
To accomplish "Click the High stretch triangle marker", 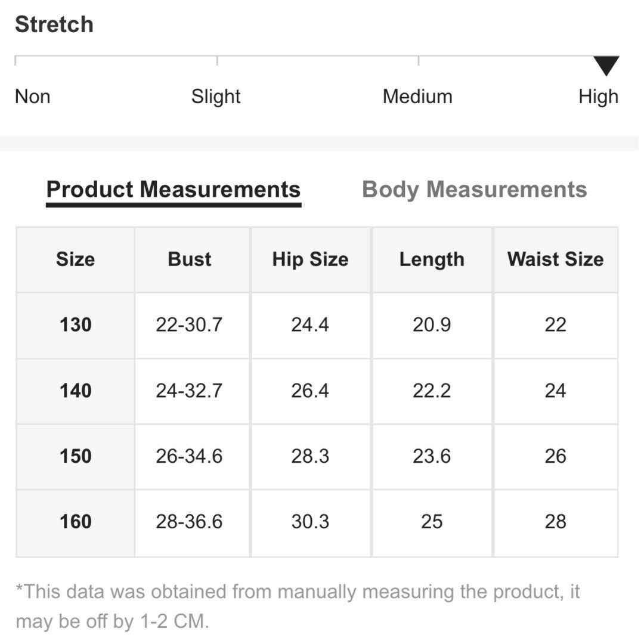I will 606,66.
